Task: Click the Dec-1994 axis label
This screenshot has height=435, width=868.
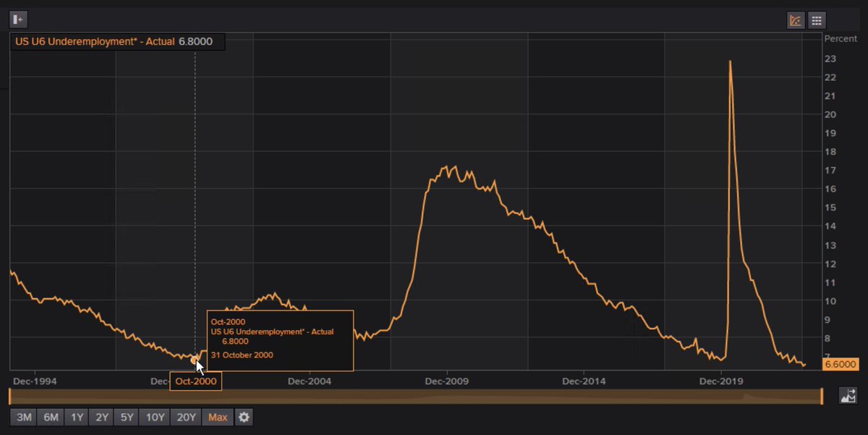Action: point(35,381)
